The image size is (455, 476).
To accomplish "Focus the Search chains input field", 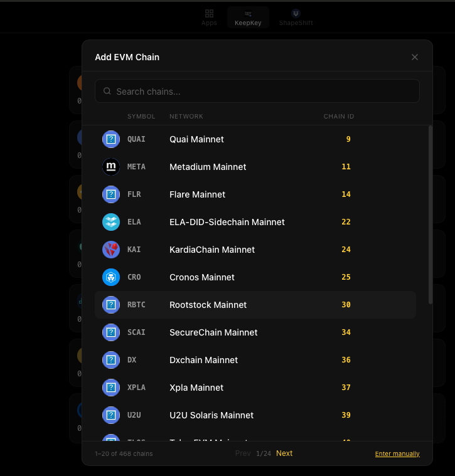I will (264, 92).
